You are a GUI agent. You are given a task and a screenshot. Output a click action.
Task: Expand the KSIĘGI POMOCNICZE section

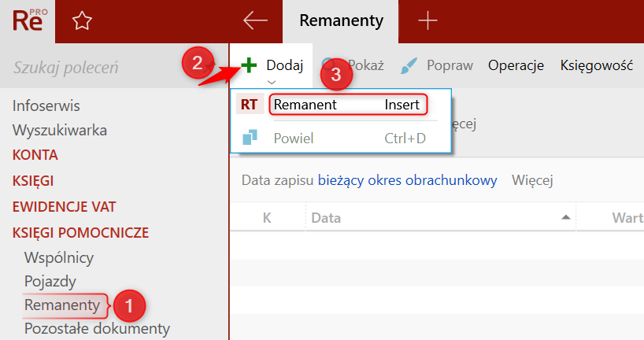click(x=80, y=232)
